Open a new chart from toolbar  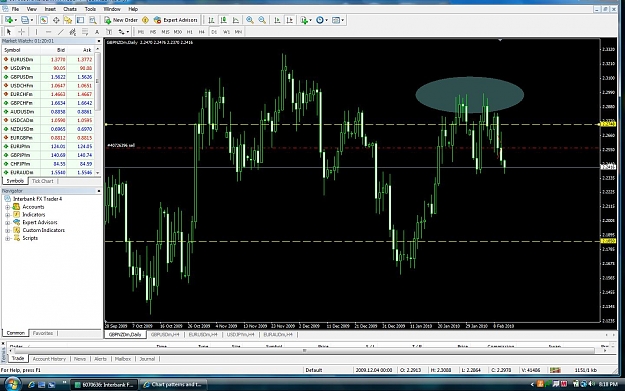tap(8, 20)
